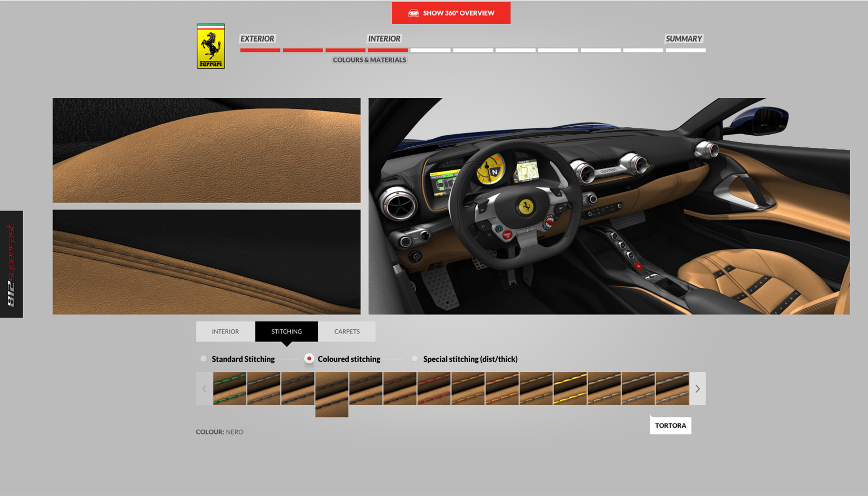This screenshot has height=496, width=868.
Task: Go to the Exterior configuration step
Action: click(257, 39)
